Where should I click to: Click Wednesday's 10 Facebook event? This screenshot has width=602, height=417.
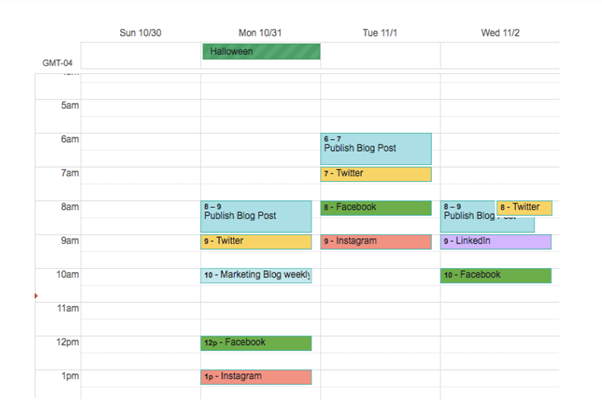pos(496,275)
